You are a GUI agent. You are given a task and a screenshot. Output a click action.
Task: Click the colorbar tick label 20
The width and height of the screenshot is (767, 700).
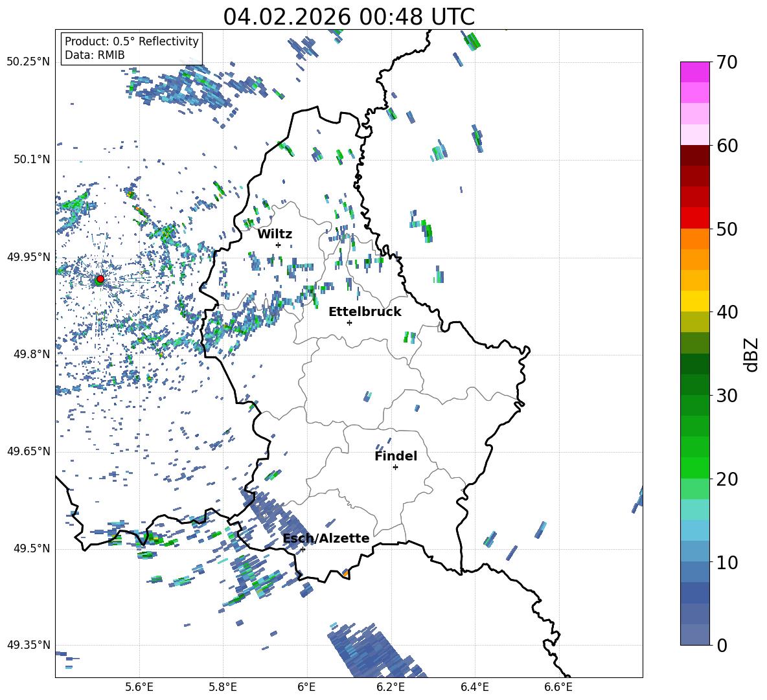(727, 479)
